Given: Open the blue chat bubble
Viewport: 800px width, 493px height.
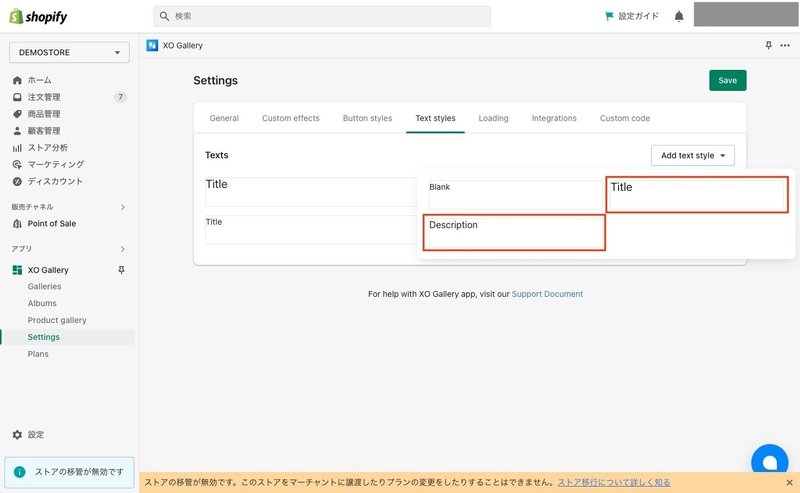Looking at the screenshot, I should pos(770,458).
